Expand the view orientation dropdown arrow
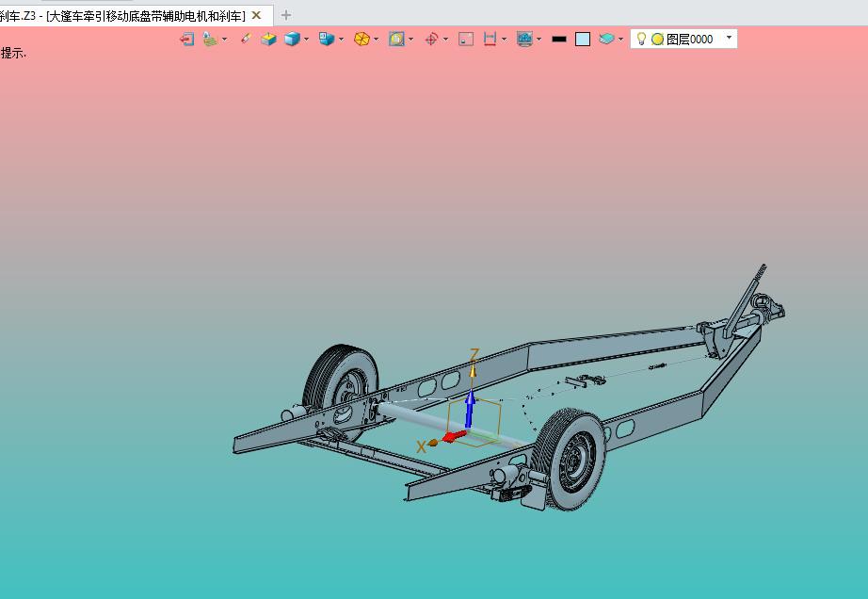 pyautogui.click(x=341, y=40)
